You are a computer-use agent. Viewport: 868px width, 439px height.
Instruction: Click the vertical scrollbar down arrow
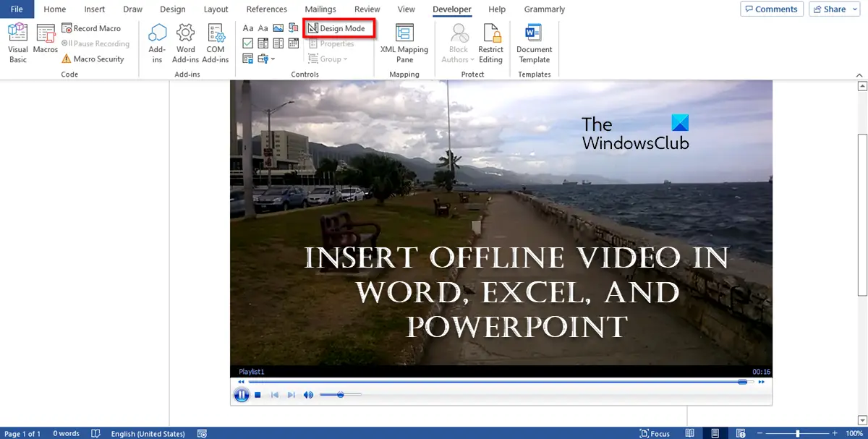pos(861,420)
